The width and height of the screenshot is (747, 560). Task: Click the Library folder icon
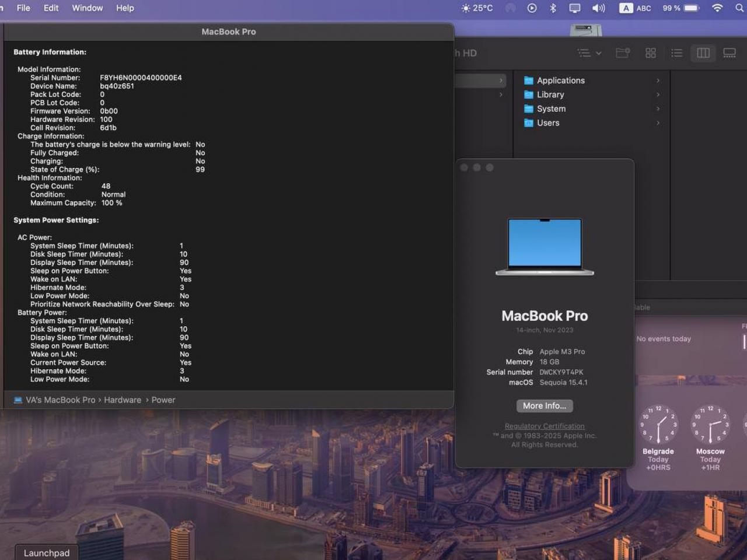(529, 94)
